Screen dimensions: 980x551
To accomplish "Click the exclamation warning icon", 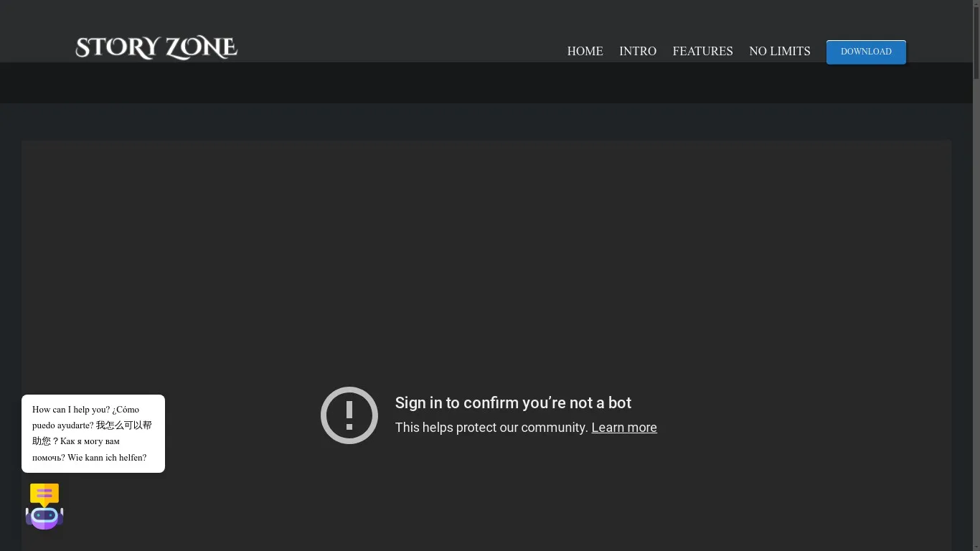I will pyautogui.click(x=349, y=415).
